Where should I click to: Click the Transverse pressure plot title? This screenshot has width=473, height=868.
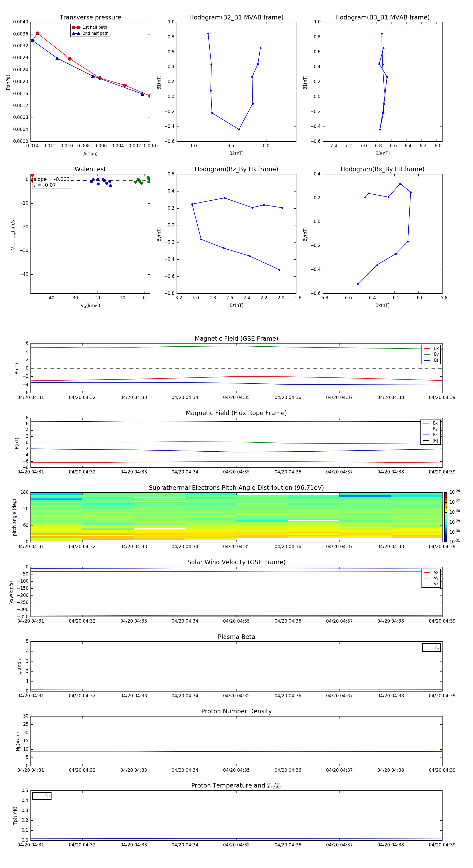[x=90, y=18]
